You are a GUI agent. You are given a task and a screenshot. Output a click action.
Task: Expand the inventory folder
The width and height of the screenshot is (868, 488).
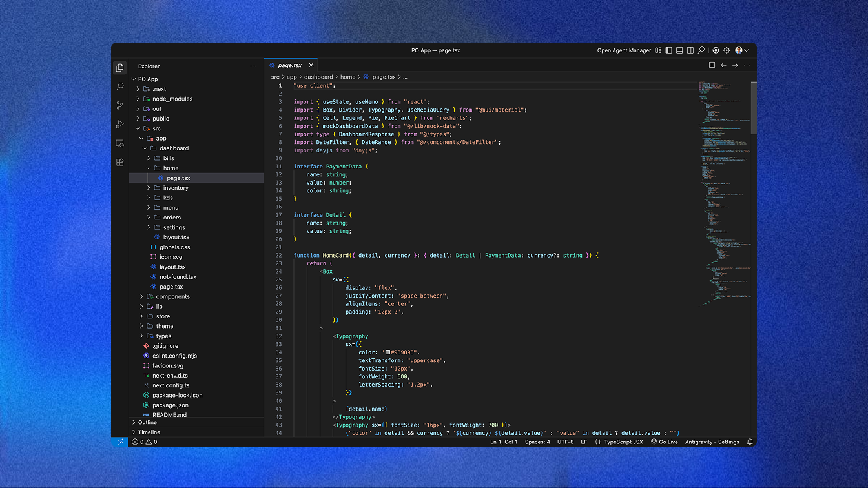pos(196,188)
